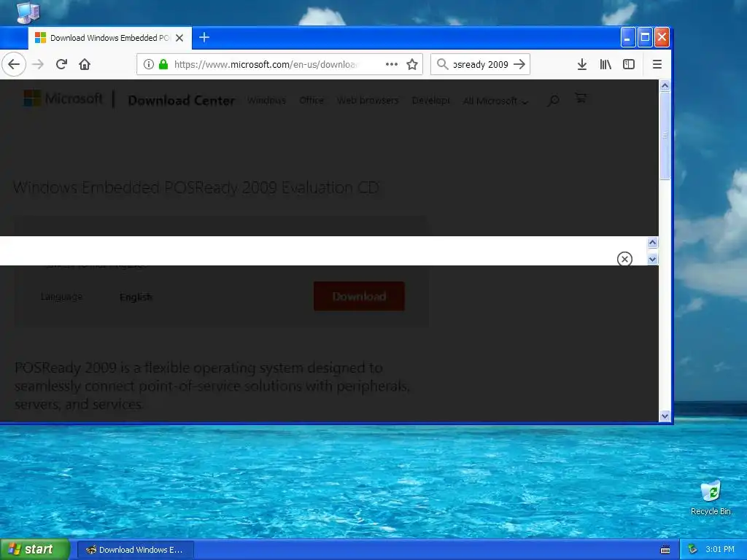Reload the current page
Screen dimensions: 747x560
tap(61, 64)
